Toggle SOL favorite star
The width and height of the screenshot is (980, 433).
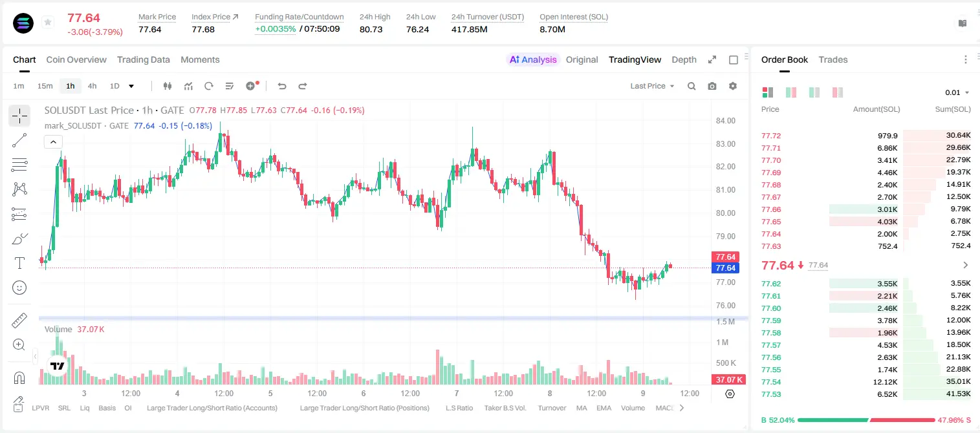point(48,23)
